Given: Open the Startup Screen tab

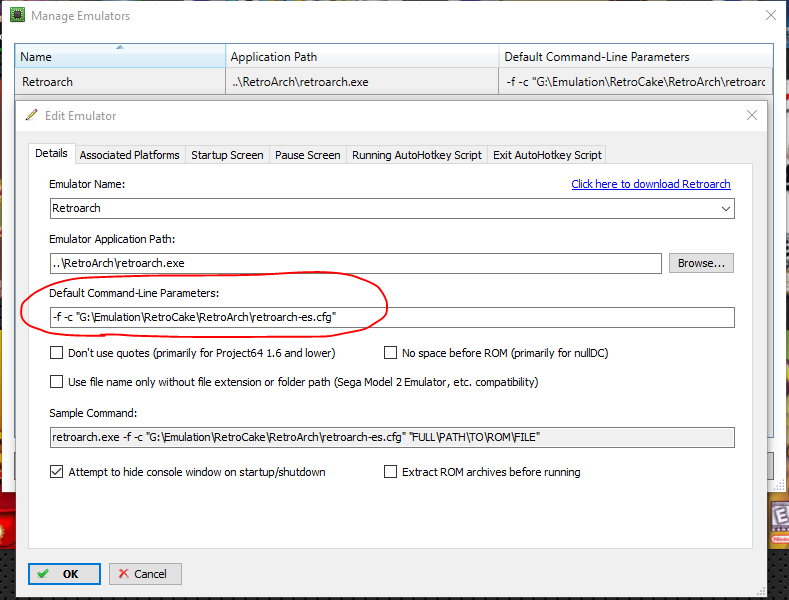Looking at the screenshot, I should click(x=227, y=155).
